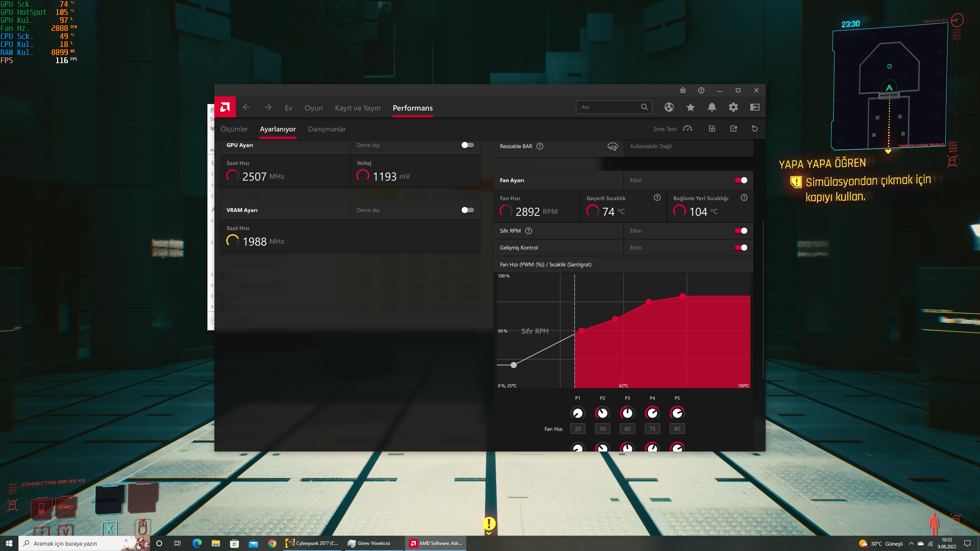Click Resizable BAR help question mark

540,146
